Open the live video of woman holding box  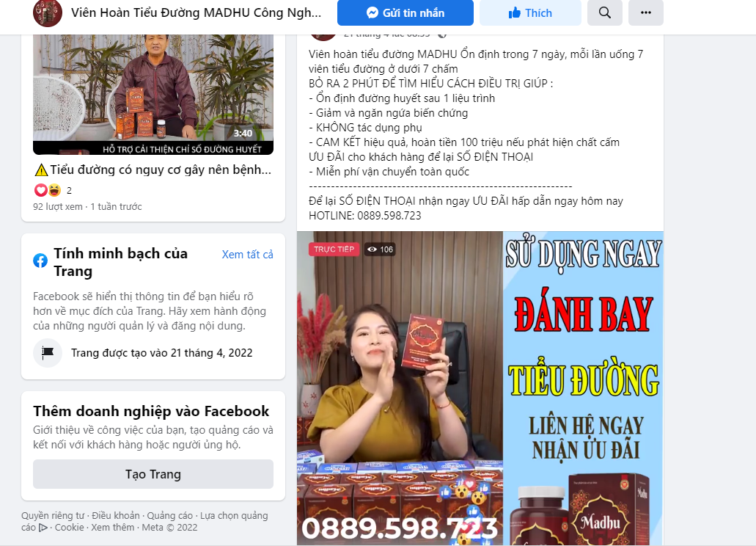pyautogui.click(x=400, y=388)
